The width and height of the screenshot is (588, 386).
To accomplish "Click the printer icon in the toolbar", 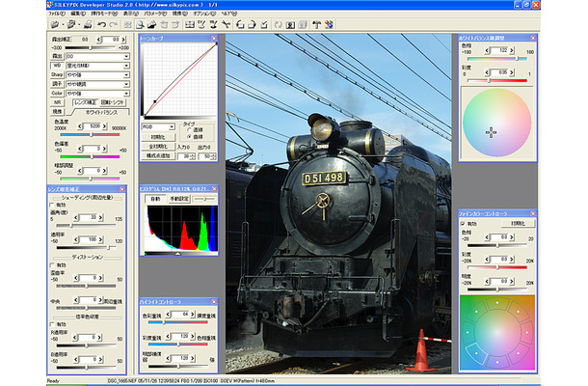I will pyautogui.click(x=88, y=25).
